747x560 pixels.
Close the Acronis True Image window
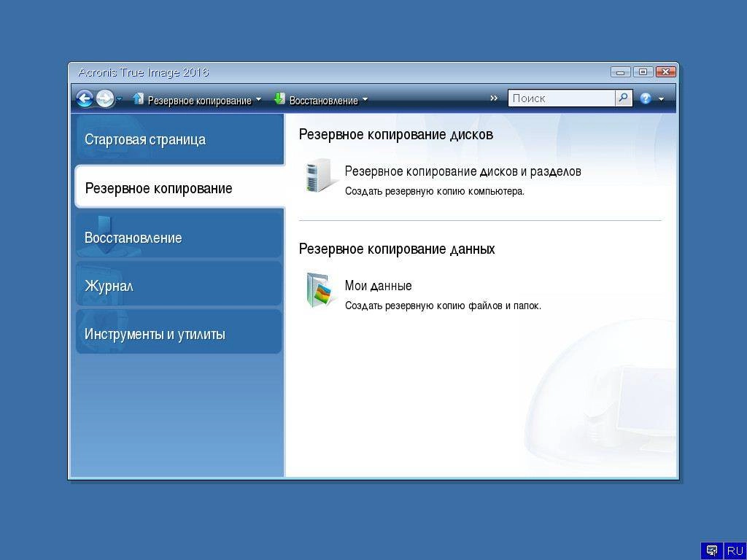click(665, 72)
